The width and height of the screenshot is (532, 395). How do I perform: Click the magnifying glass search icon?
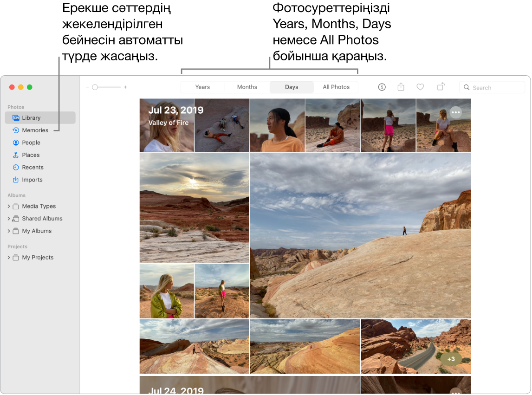[467, 88]
